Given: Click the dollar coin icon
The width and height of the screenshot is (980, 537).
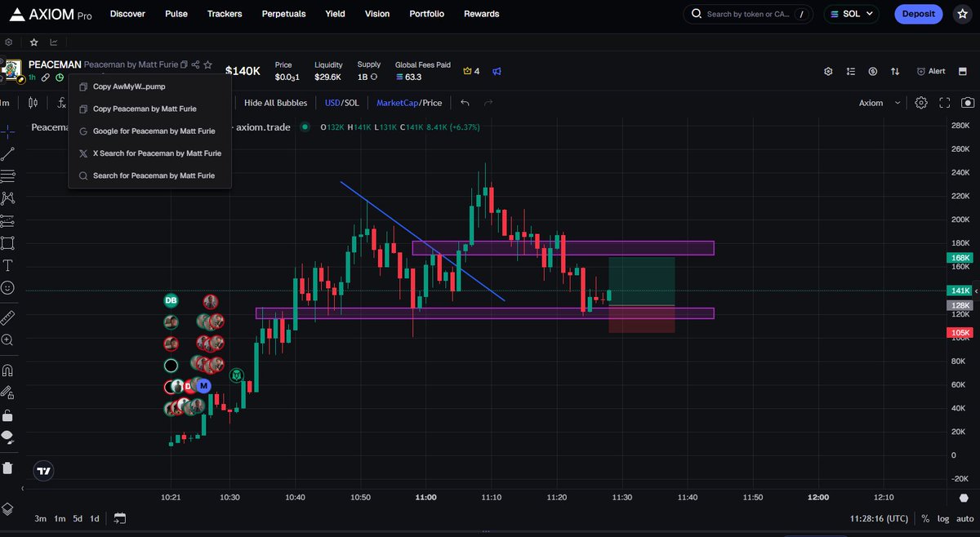Looking at the screenshot, I should coord(873,71).
